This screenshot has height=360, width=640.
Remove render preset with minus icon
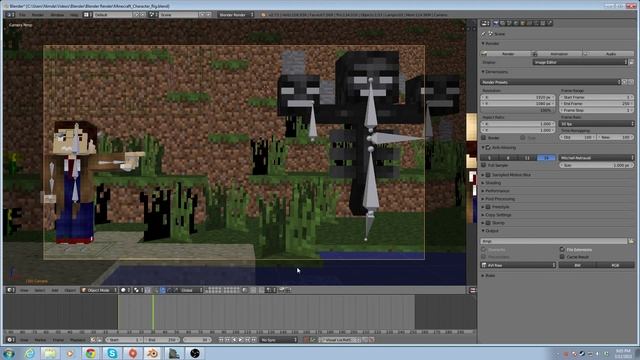pos(631,82)
